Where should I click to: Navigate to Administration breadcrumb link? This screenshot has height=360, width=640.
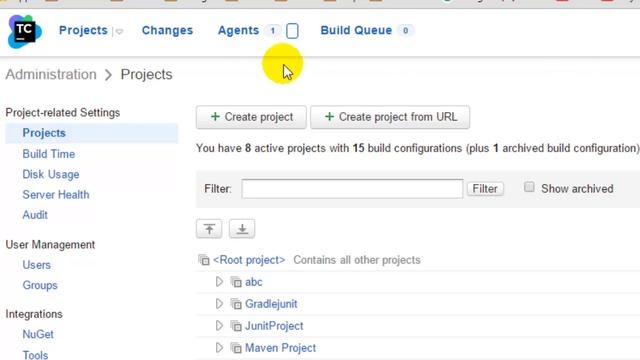point(51,74)
